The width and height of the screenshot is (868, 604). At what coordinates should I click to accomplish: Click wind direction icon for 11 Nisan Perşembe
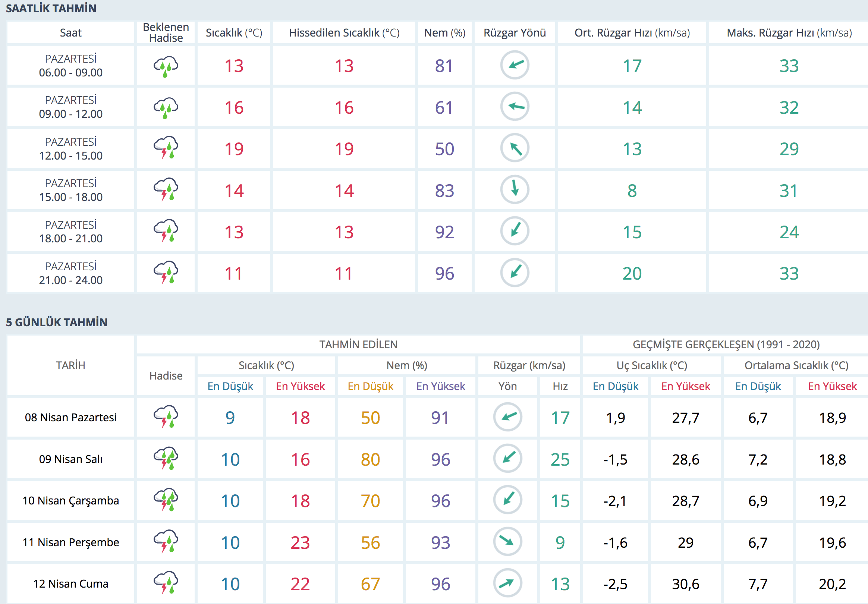pyautogui.click(x=507, y=542)
